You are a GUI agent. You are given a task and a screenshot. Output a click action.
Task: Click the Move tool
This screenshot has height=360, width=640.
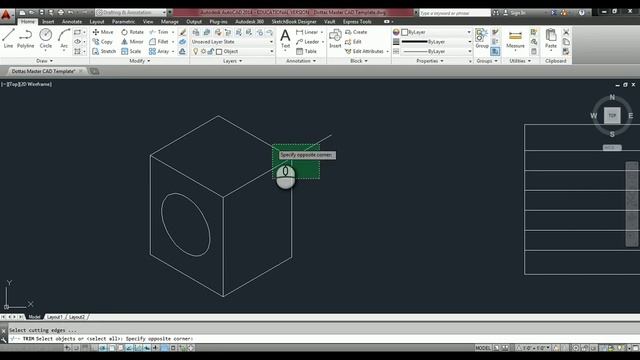tap(103, 32)
